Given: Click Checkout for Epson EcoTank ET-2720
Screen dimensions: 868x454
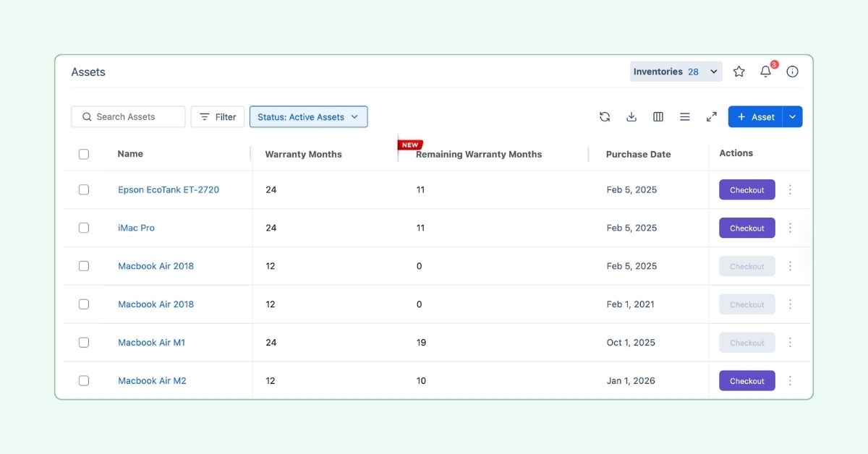Looking at the screenshot, I should coord(746,190).
